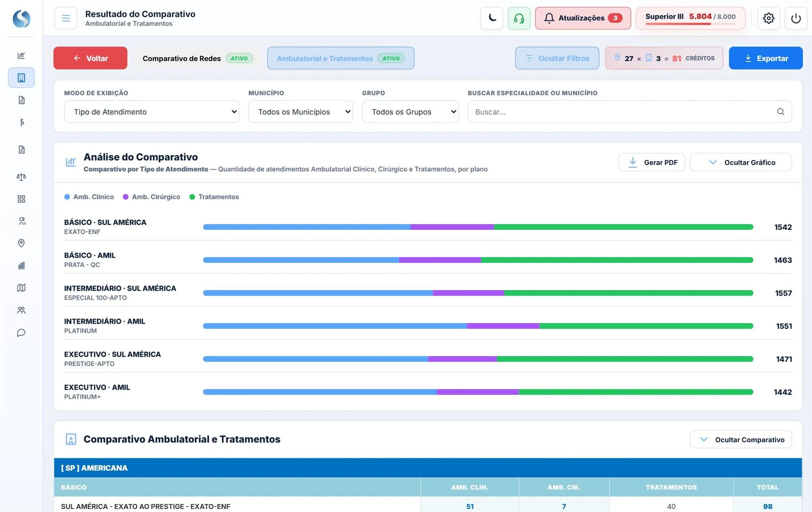This screenshot has width=812, height=512.
Task: Click the red Voltar button
Action: pyautogui.click(x=90, y=58)
